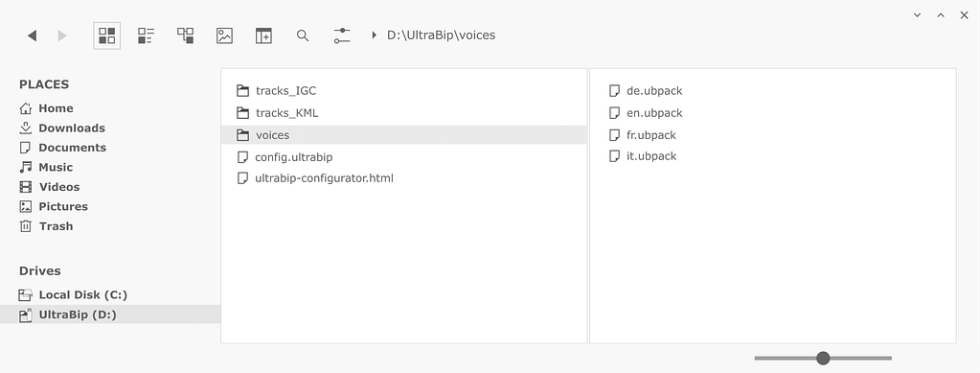Expand the path breadcrumb arrow
980x373 pixels.
(374, 35)
